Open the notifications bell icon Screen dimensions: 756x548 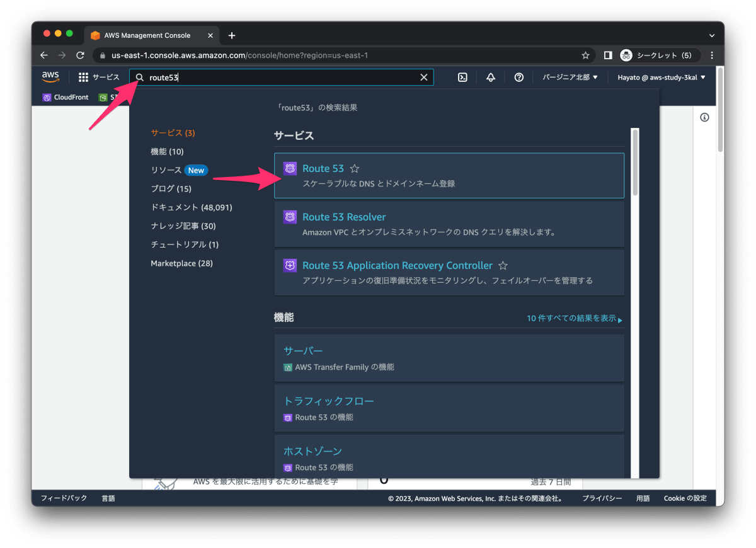point(491,77)
